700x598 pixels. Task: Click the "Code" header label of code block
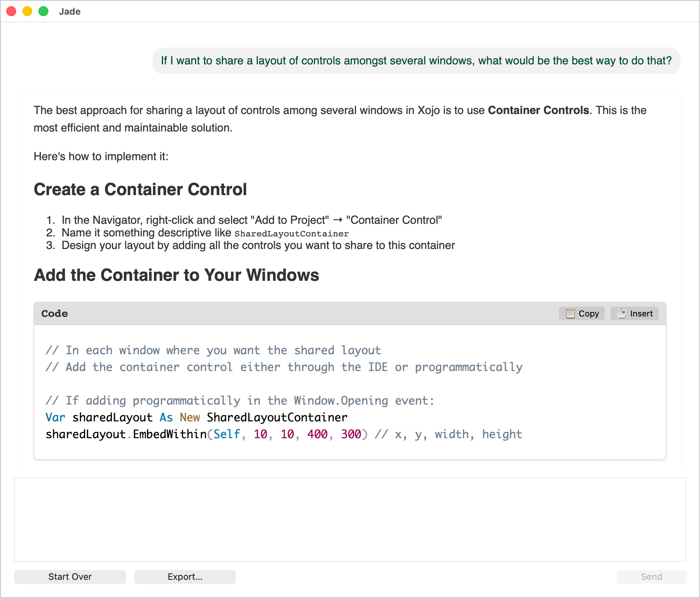pyautogui.click(x=55, y=314)
